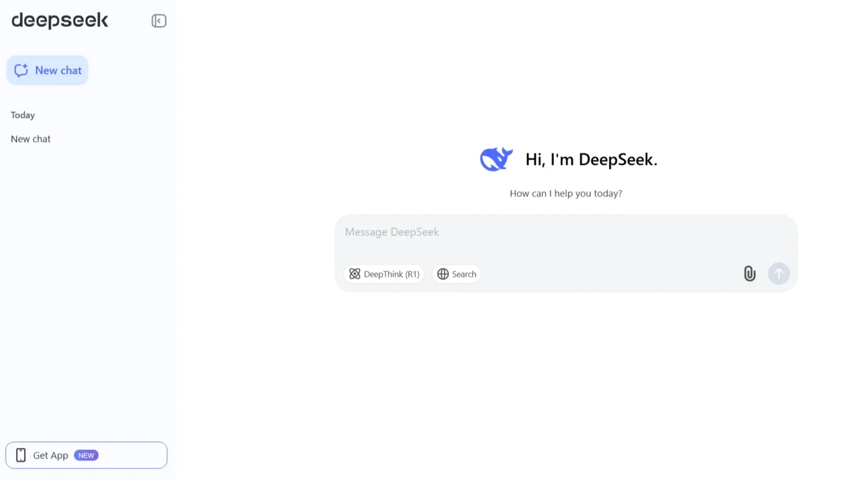Disable the Search option
Viewport: 868px width, 480px height.
457,274
